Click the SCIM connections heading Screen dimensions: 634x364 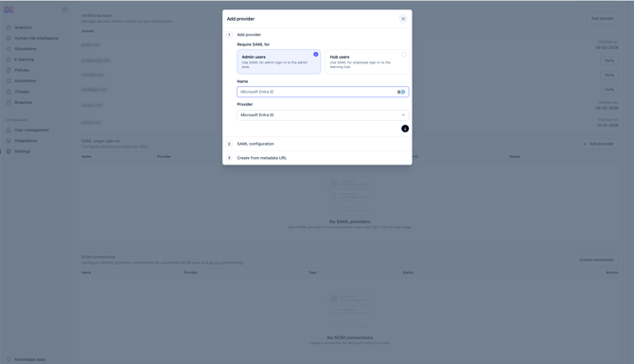coord(98,257)
